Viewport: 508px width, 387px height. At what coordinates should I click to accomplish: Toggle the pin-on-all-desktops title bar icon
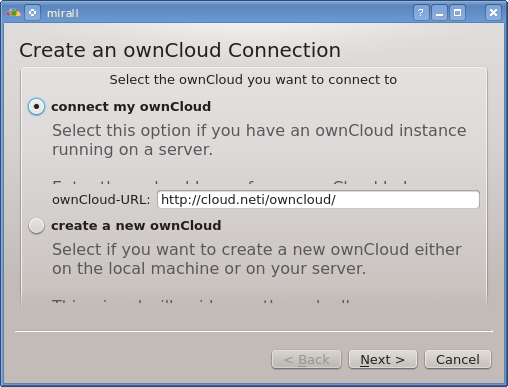(32, 13)
